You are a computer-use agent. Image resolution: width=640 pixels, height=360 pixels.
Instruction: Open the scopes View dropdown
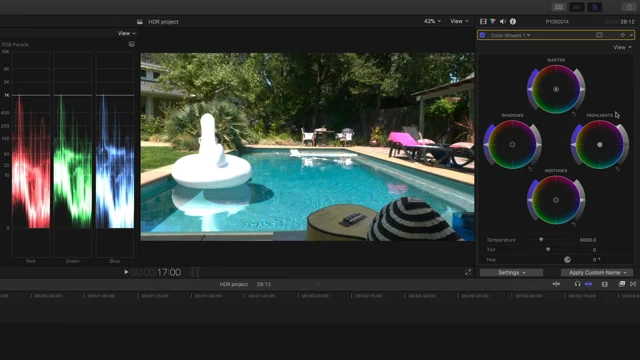tap(127, 33)
